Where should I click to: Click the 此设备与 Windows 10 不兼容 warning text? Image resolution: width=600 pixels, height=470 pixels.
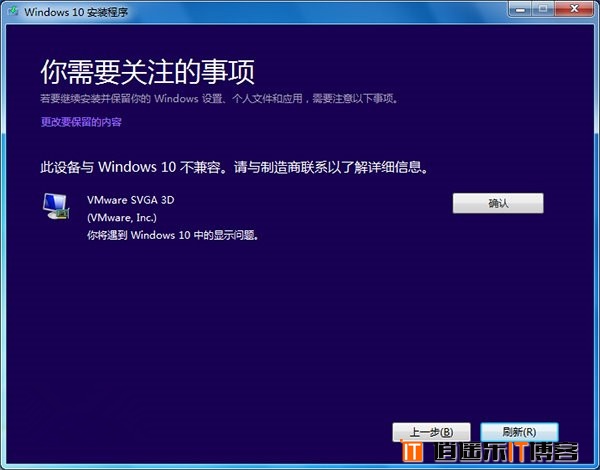coord(234,167)
